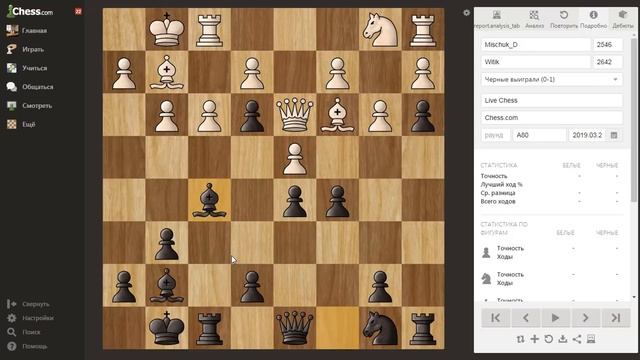Click the round input field
The height and width of the screenshot is (360, 640).
495,135
